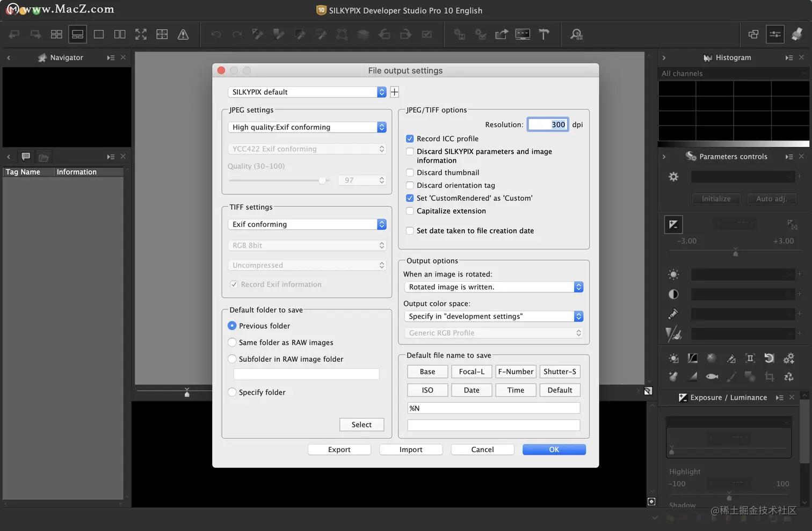Open the Generic RGB Profile dropdown
Viewport: 812px width, 531px height.
click(x=494, y=333)
